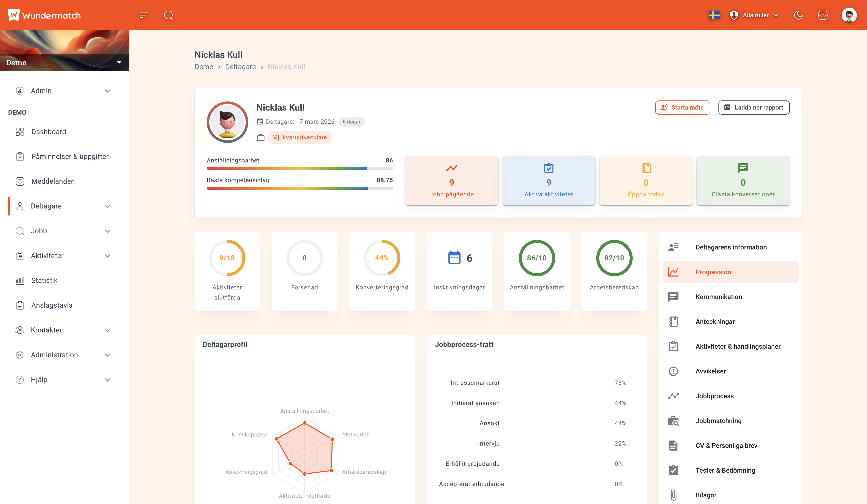Select the search magnifier in the top bar
The width and height of the screenshot is (867, 504).
[168, 15]
